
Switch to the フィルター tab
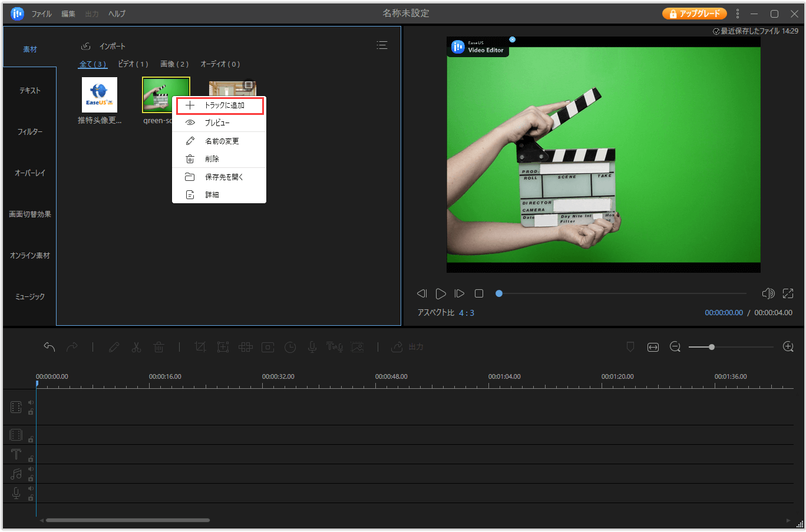(x=29, y=132)
